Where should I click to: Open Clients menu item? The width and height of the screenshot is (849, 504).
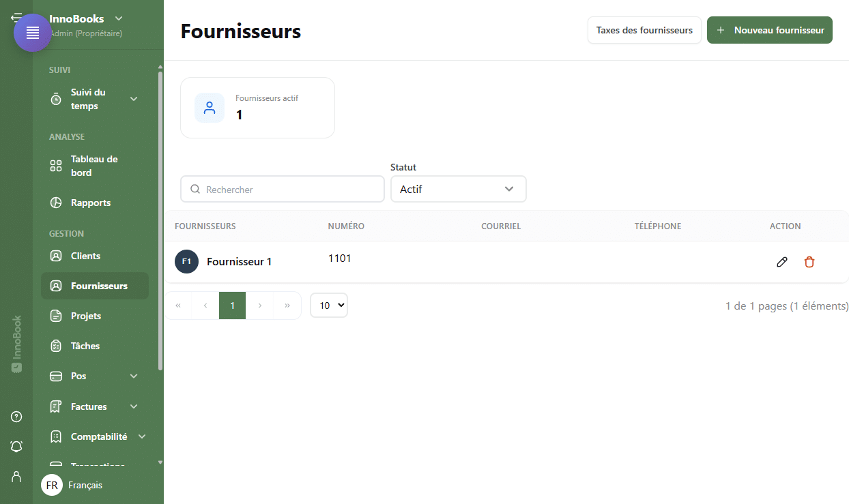(x=95, y=256)
